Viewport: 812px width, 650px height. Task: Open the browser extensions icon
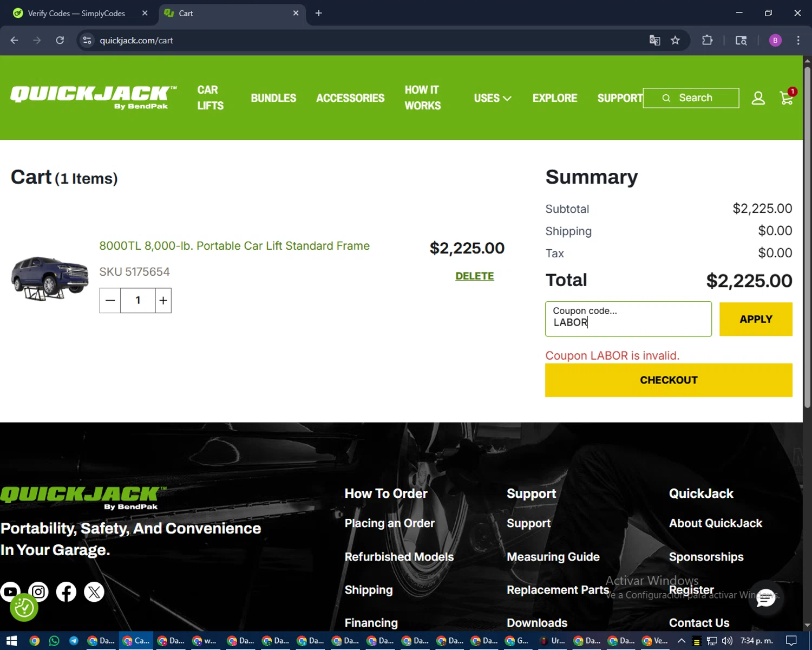pos(707,40)
